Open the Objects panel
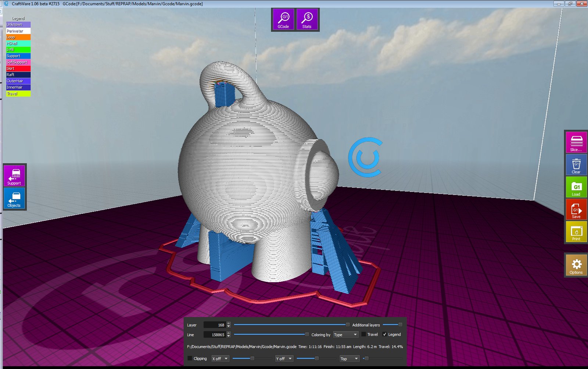Screen dimensions: 588x369 tap(14, 198)
